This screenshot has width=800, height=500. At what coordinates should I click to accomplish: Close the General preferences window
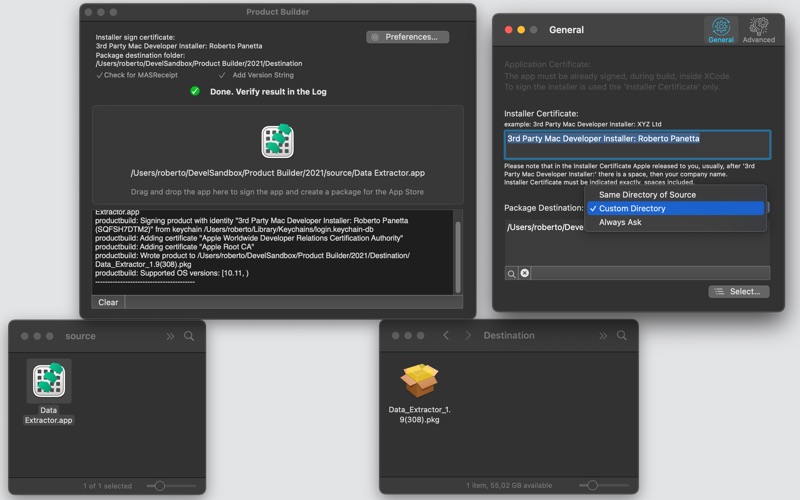coord(509,30)
